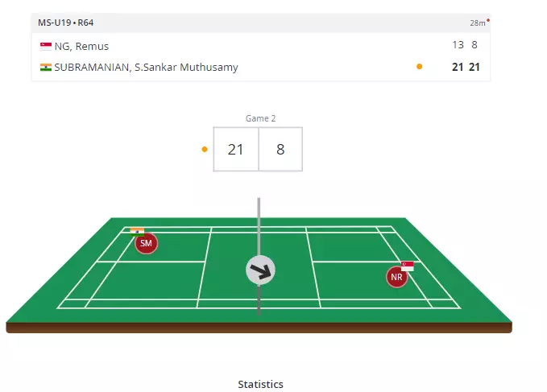Click the India flag above SM marker
Image resolution: width=547 pixels, height=392 pixels.
137,230
